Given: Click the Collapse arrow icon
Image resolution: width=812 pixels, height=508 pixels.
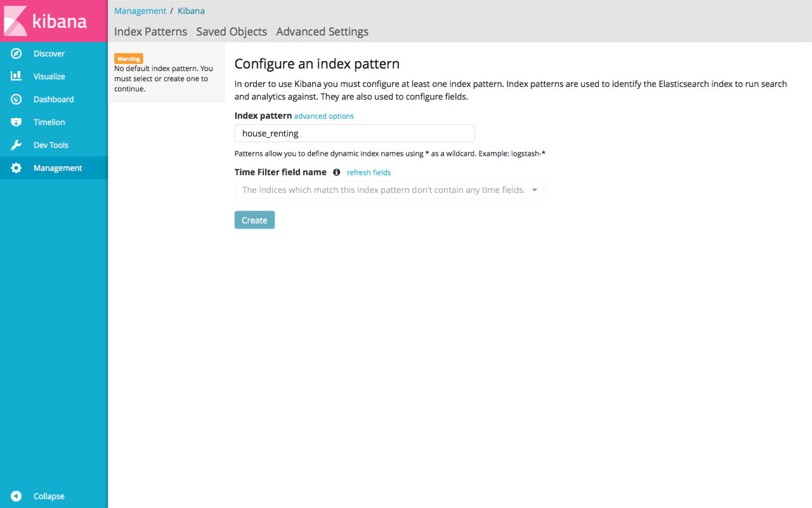Looking at the screenshot, I should tap(16, 497).
